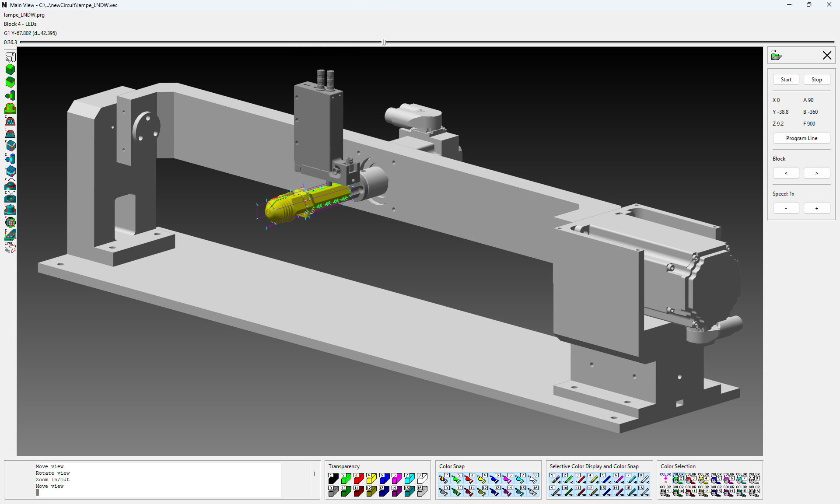The width and height of the screenshot is (840, 504).
Task: Click Color Selection number 3 red icon
Action: tap(691, 479)
